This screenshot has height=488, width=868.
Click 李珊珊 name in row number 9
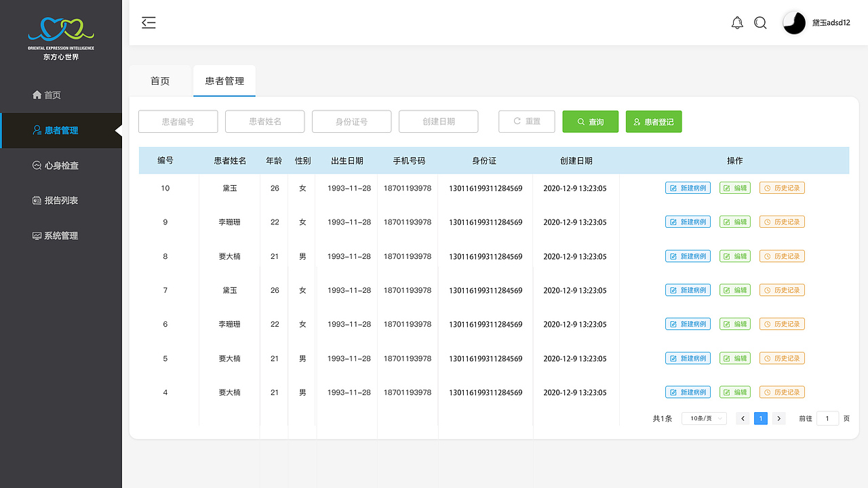point(230,222)
